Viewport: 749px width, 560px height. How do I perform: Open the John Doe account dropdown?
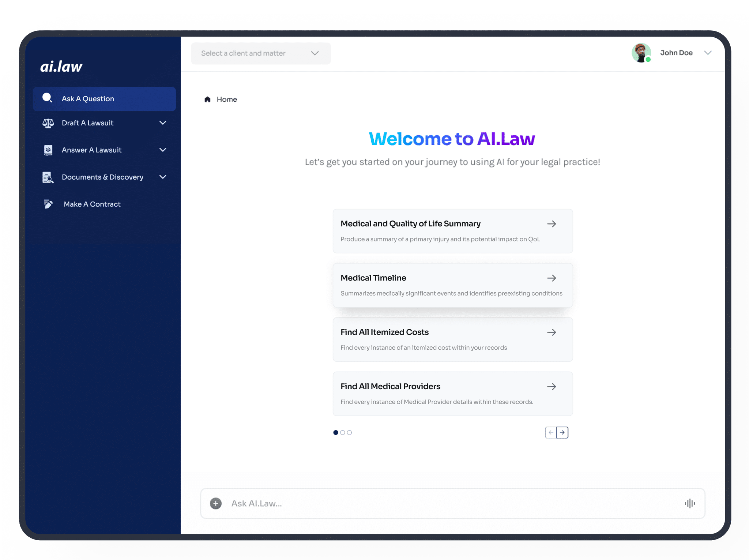708,53
